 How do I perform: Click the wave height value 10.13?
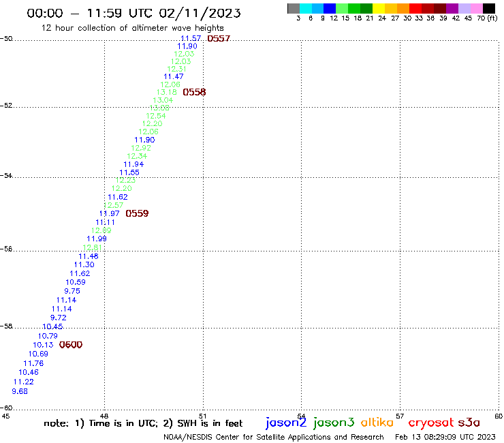point(43,345)
